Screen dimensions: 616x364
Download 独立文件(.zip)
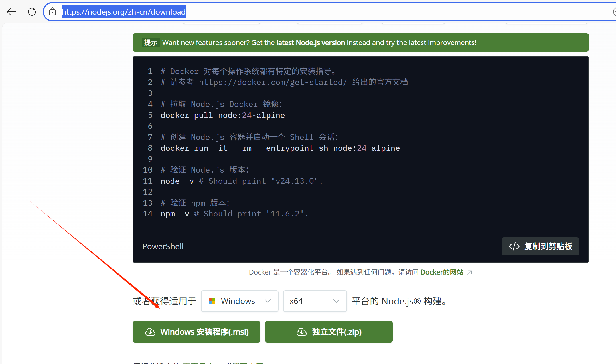329,332
